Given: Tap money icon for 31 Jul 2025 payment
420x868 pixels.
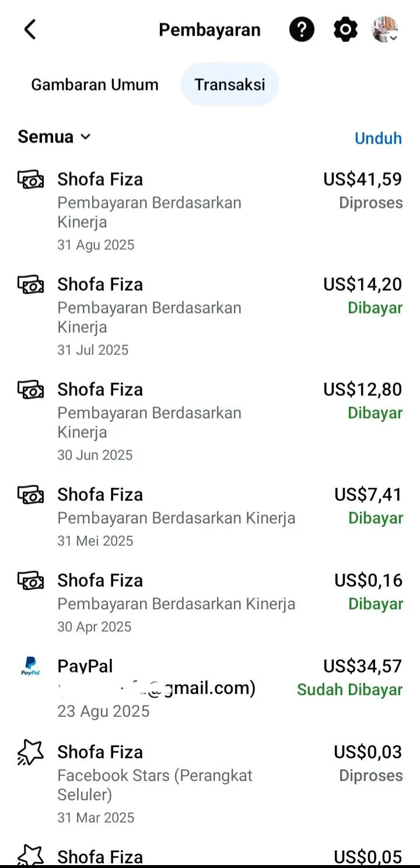Looking at the screenshot, I should [x=31, y=285].
